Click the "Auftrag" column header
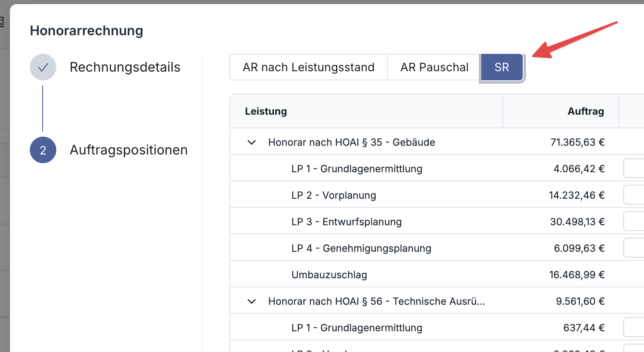644x352 pixels. 585,111
